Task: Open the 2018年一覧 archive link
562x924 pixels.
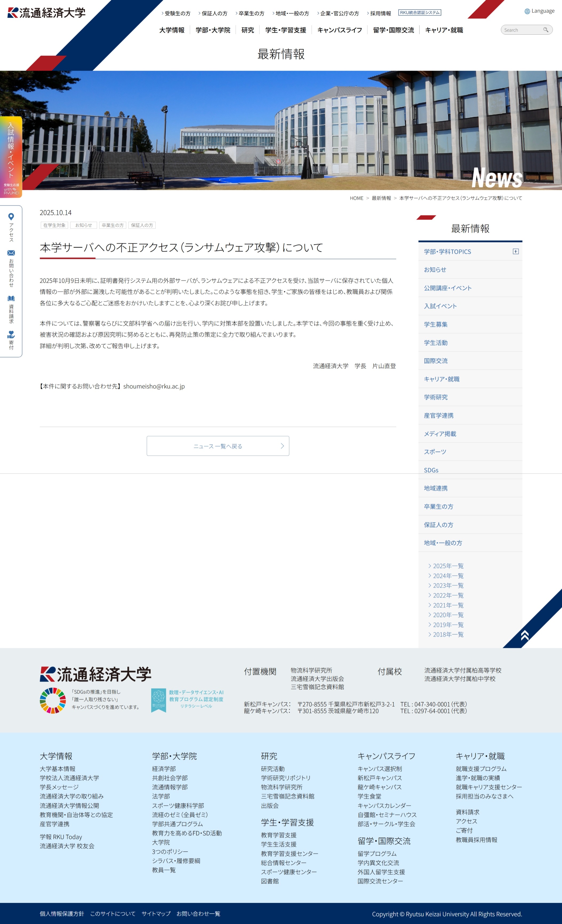Action: click(448, 635)
